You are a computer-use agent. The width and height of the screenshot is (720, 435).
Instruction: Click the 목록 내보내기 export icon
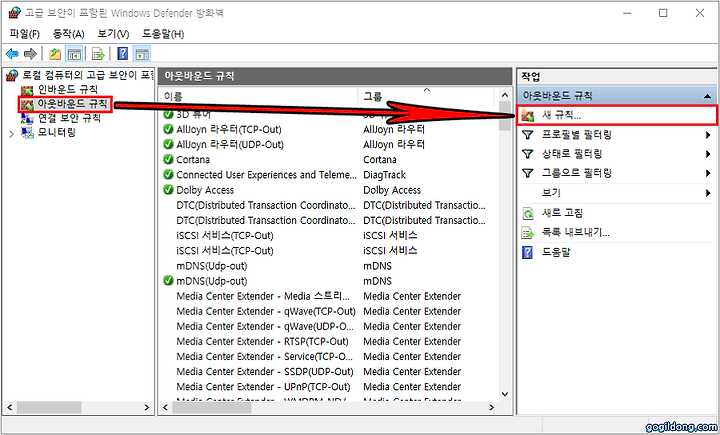(x=528, y=233)
